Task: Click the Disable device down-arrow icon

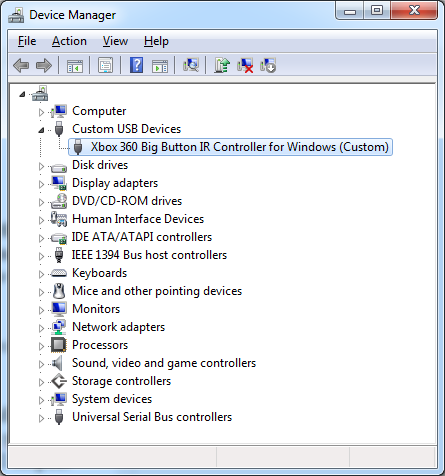Action: pos(268,65)
